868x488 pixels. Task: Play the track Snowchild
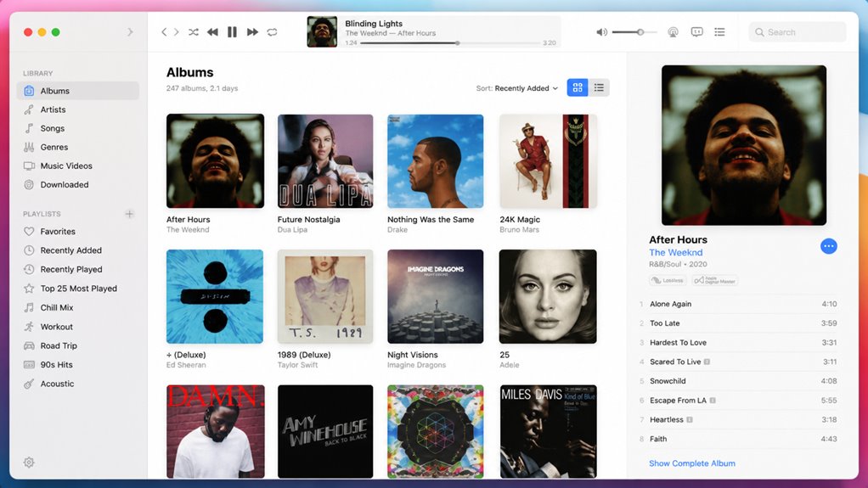[738, 381]
